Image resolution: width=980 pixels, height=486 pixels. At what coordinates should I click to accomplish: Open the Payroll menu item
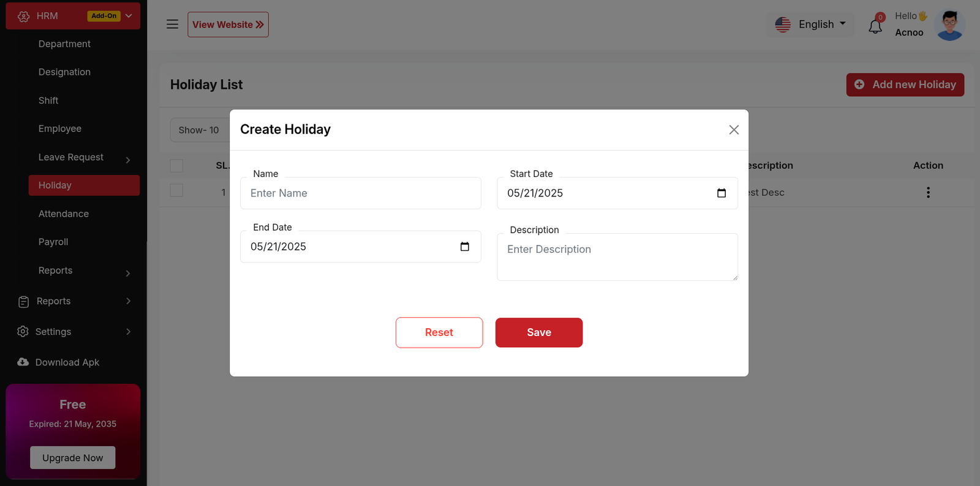click(x=53, y=242)
